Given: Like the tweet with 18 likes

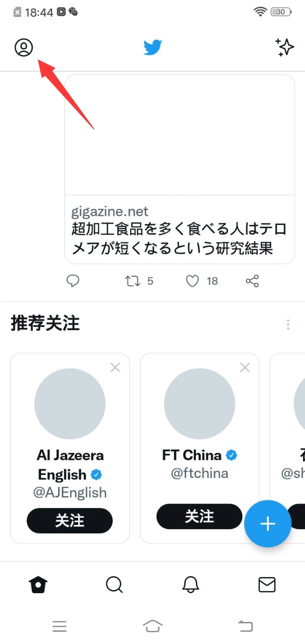Looking at the screenshot, I should coord(192,281).
